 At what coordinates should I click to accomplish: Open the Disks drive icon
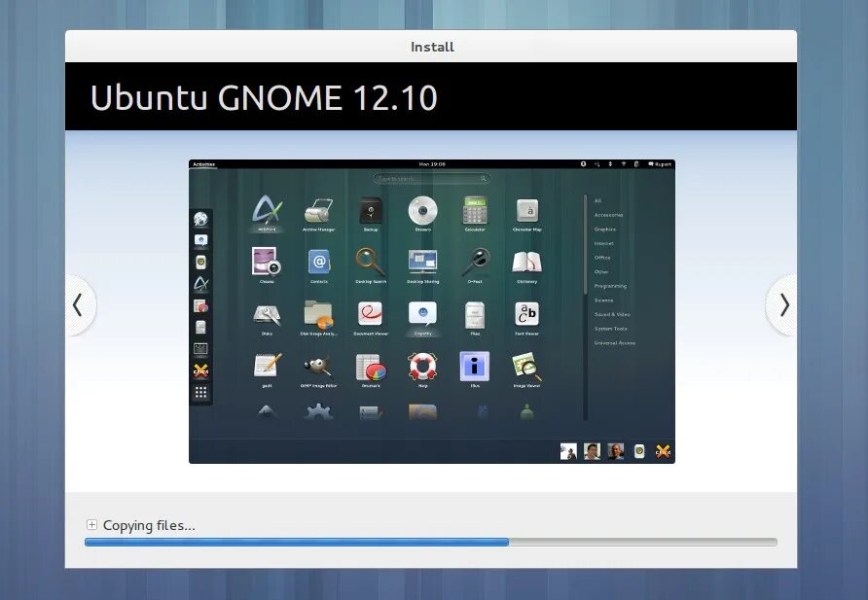tap(267, 315)
